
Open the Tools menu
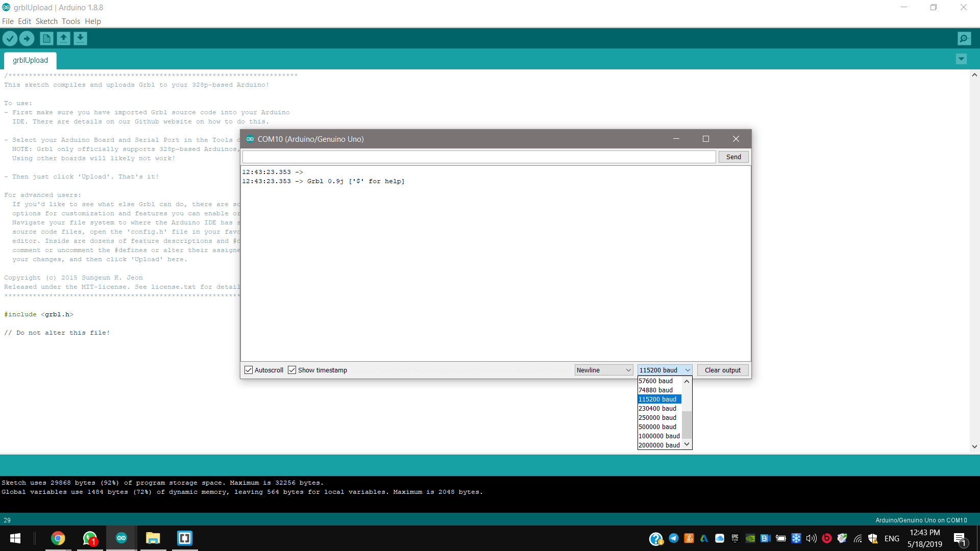[70, 21]
